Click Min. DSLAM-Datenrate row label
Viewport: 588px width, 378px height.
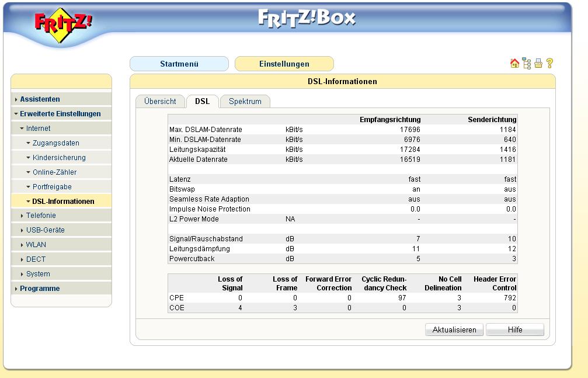pyautogui.click(x=205, y=140)
